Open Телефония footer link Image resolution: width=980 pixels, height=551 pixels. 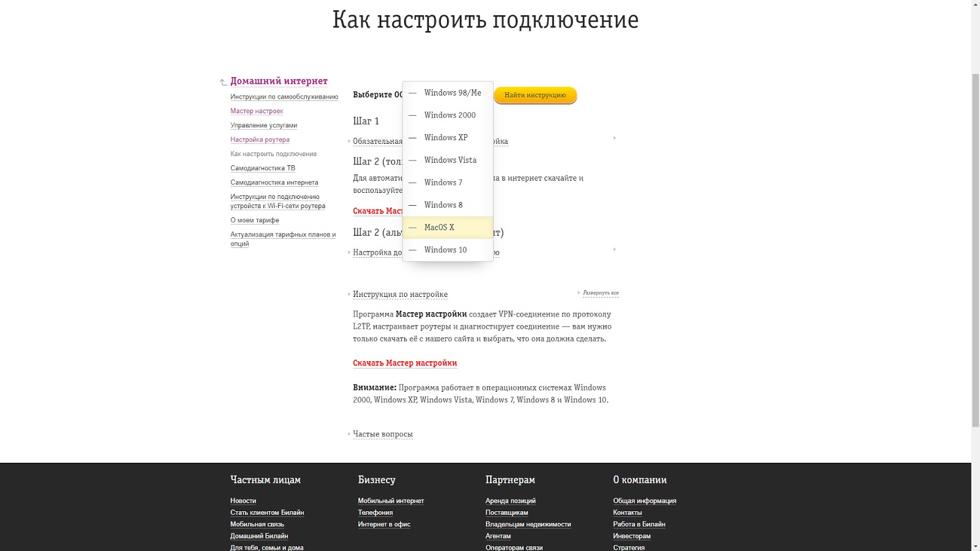375,512
